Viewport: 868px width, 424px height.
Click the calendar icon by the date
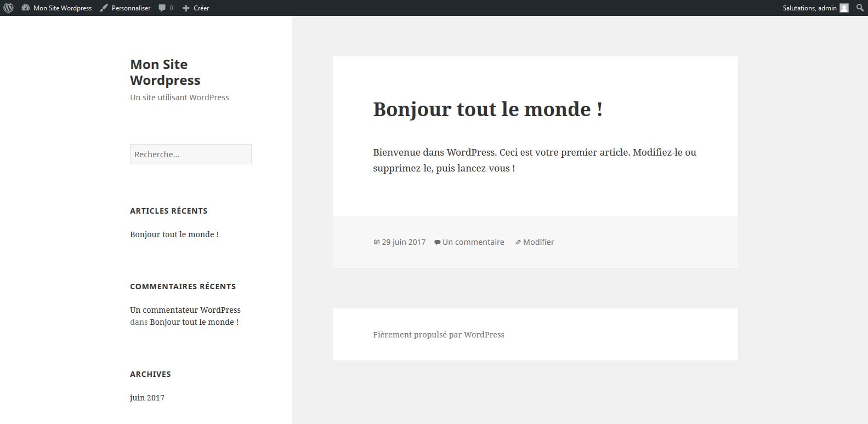point(376,242)
